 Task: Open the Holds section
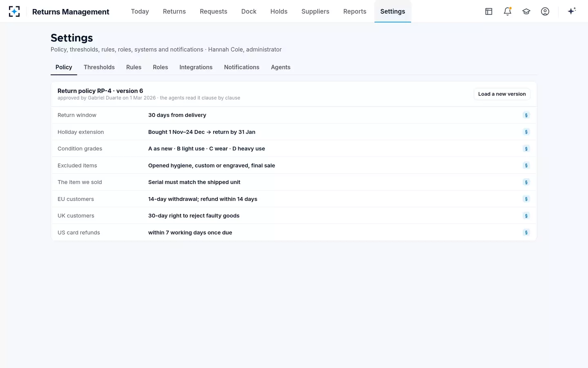click(279, 11)
